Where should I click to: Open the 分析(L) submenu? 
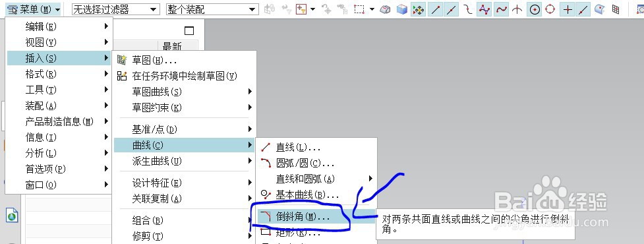coord(59,153)
